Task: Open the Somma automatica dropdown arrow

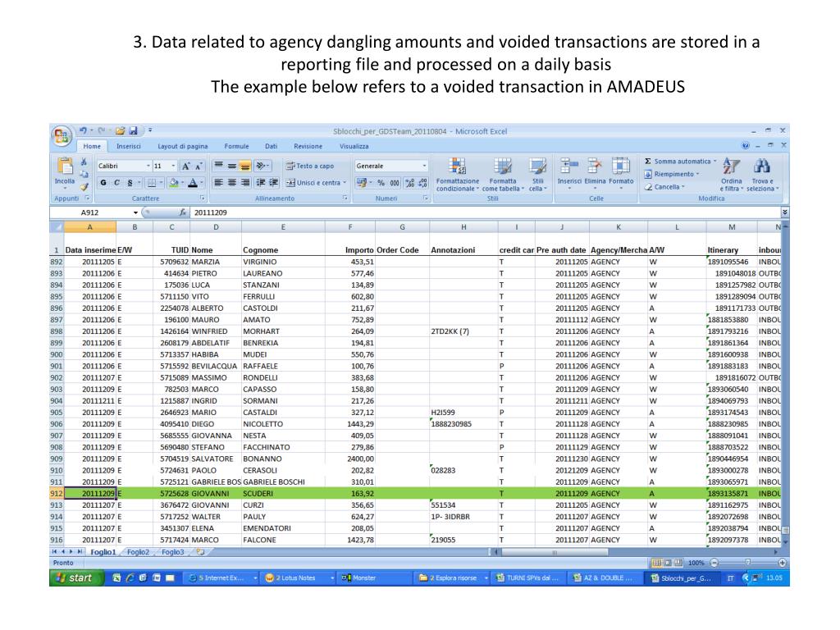Action: point(714,162)
